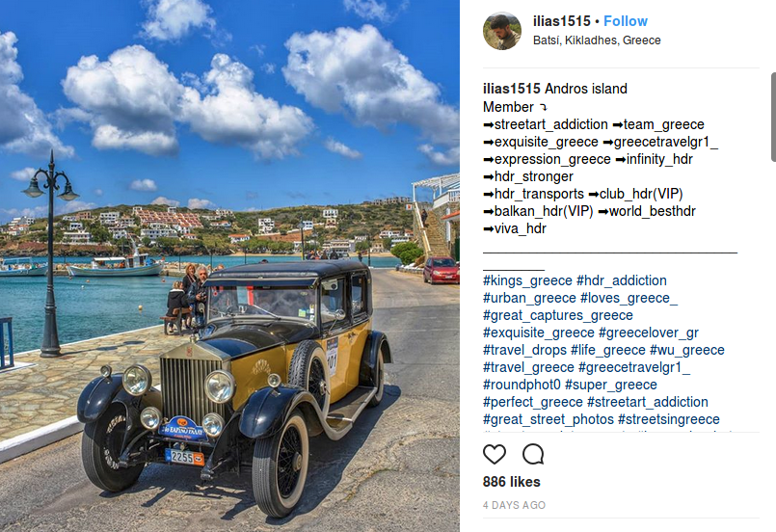Open #great_captures_greece hashtag

point(558,315)
